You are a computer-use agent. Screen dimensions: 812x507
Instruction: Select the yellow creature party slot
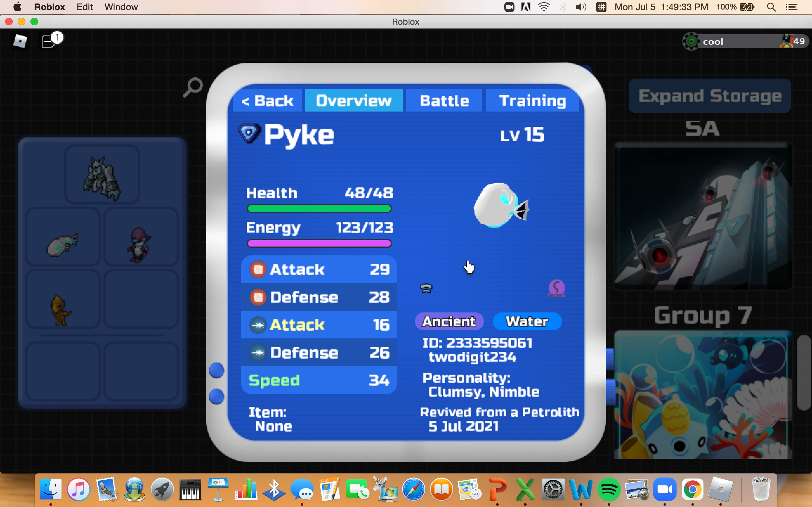coord(62,309)
